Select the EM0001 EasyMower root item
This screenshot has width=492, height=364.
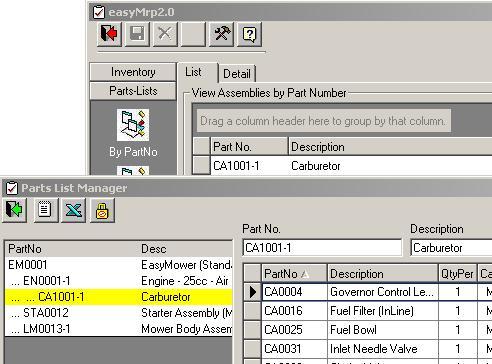[x=119, y=265]
